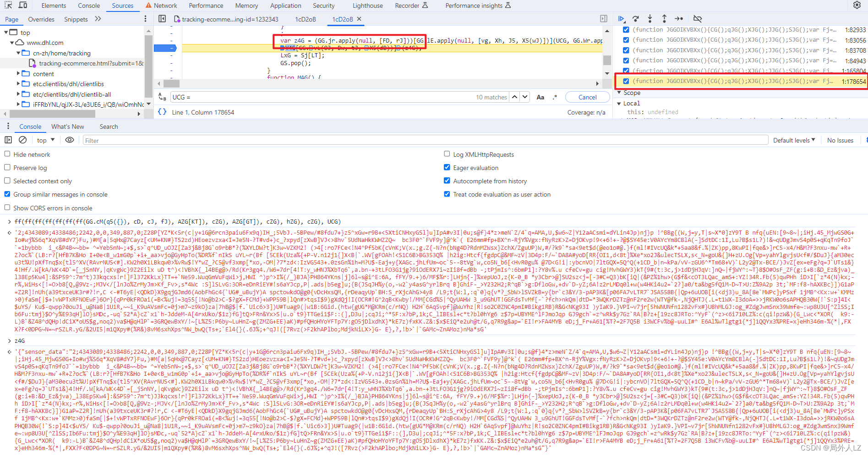Open Default levels dropdown

[794, 140]
